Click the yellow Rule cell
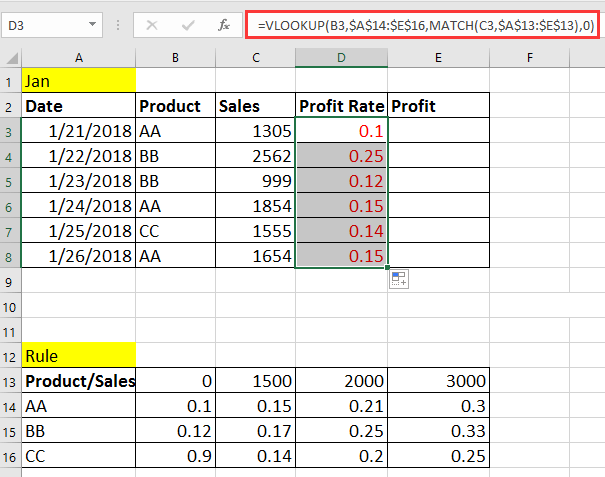This screenshot has height=477, width=605. (x=79, y=355)
